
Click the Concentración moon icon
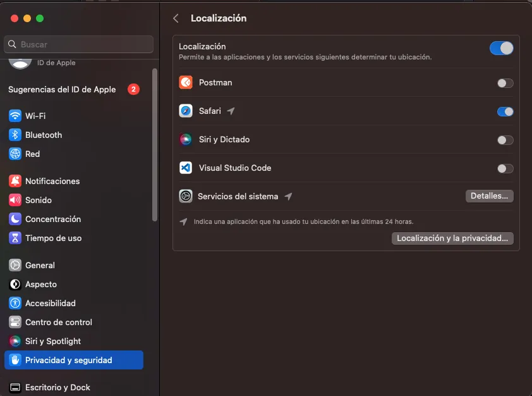[x=15, y=219]
